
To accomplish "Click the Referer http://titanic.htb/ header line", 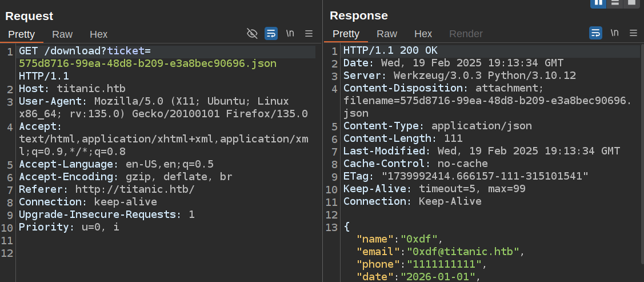I will 106,189.
